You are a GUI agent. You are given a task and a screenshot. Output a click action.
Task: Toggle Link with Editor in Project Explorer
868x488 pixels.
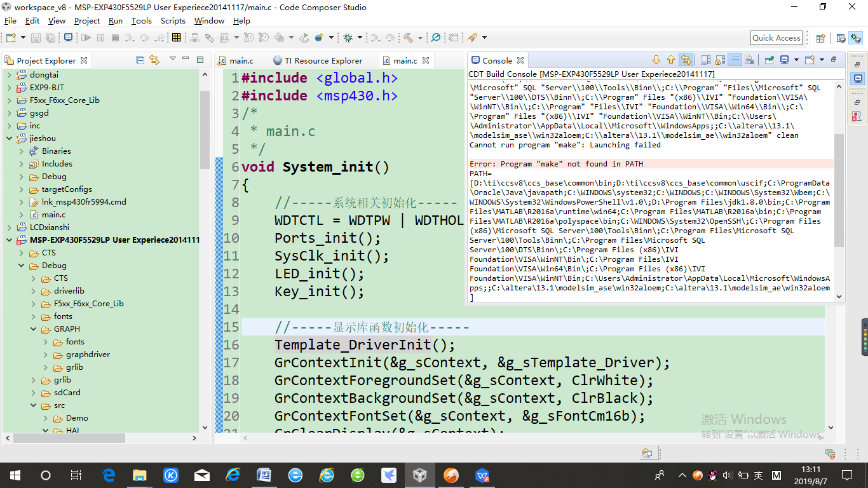pyautogui.click(x=154, y=60)
